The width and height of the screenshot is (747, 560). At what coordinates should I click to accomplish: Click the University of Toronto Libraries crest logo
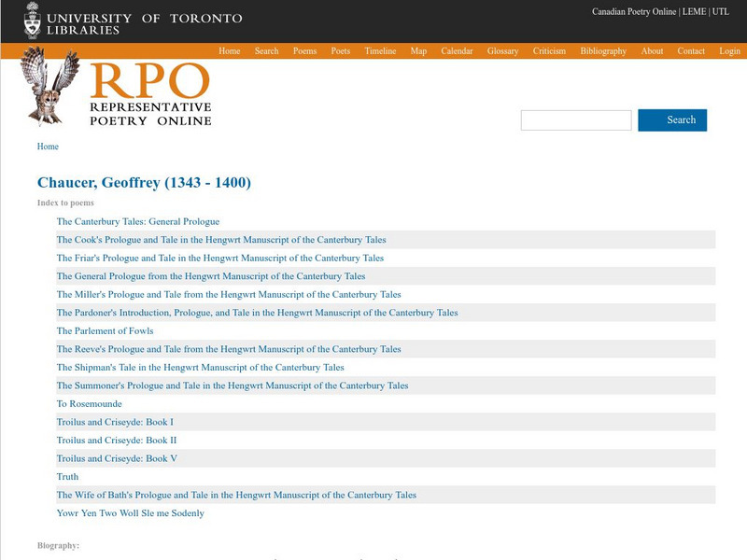point(33,20)
